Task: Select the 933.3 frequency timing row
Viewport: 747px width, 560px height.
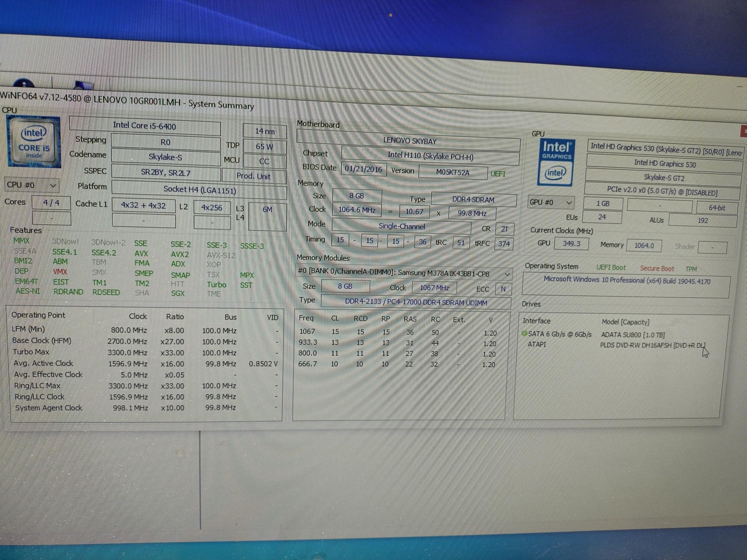Action: (x=398, y=343)
